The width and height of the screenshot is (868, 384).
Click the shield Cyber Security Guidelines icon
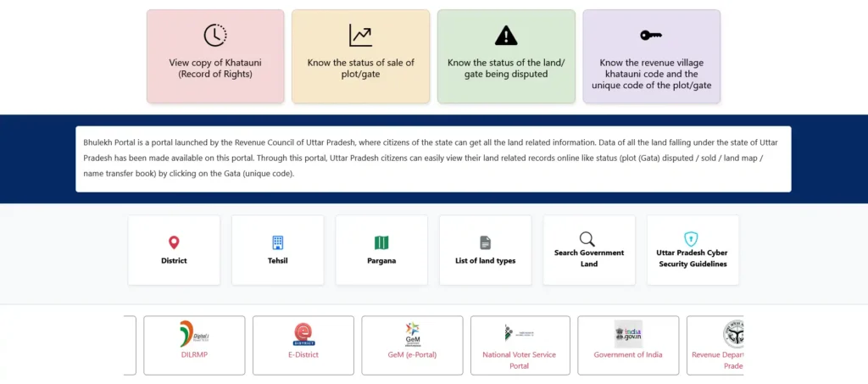point(692,238)
